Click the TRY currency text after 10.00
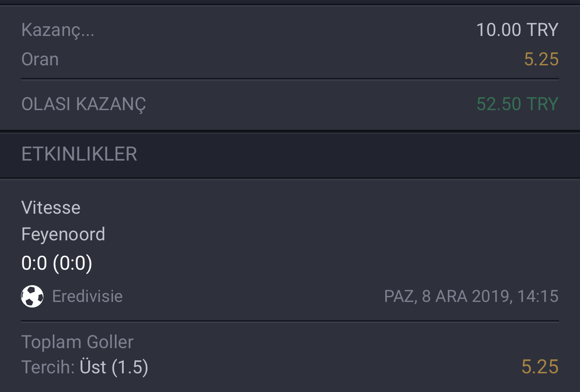The height and width of the screenshot is (392, 580). (542, 30)
